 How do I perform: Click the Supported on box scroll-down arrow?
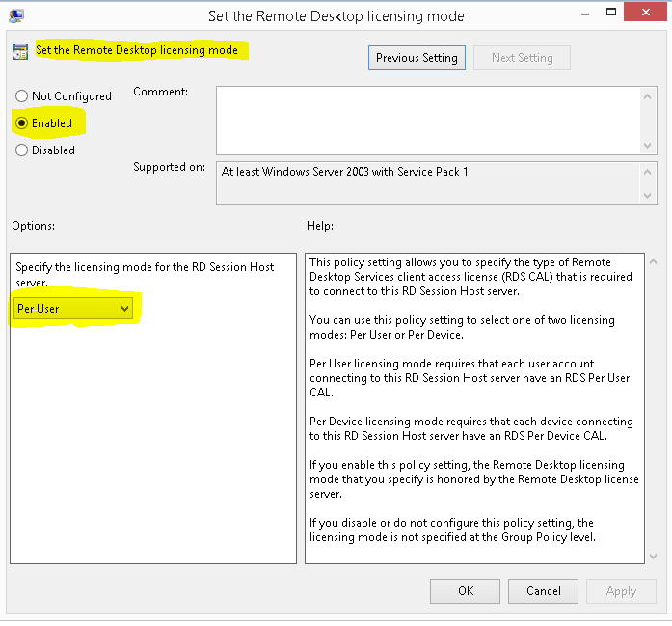pyautogui.click(x=647, y=196)
